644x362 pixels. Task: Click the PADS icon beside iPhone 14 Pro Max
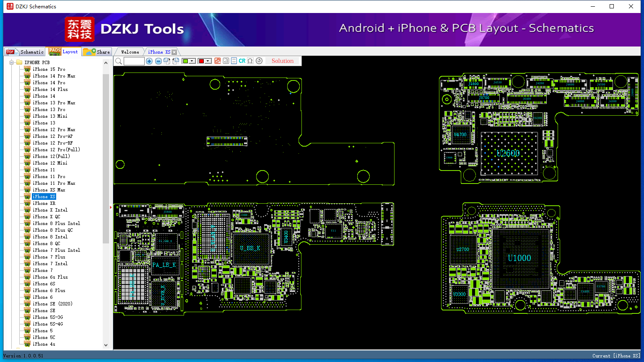tap(27, 76)
